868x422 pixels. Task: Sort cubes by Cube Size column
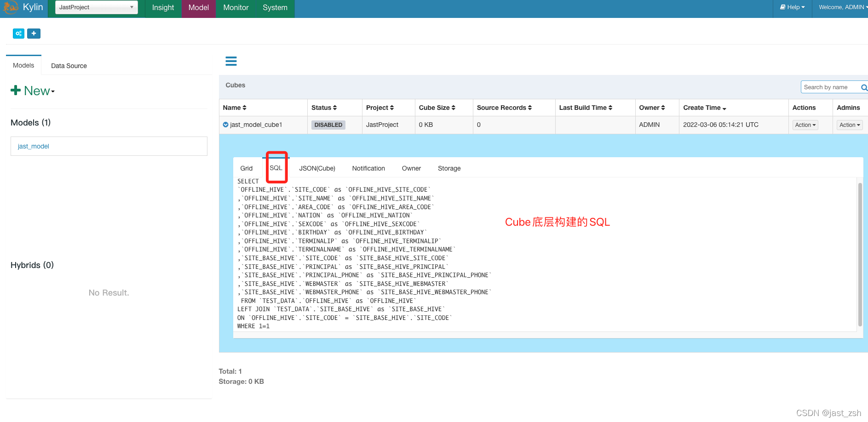point(437,108)
